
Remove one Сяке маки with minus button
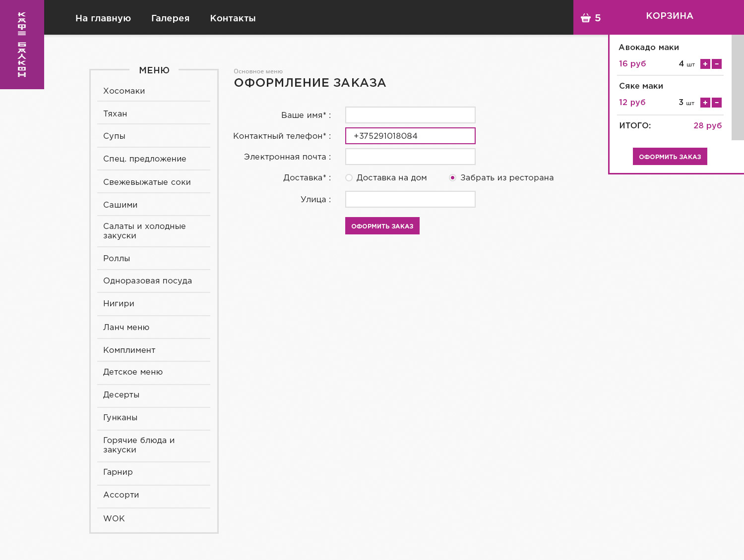point(717,103)
